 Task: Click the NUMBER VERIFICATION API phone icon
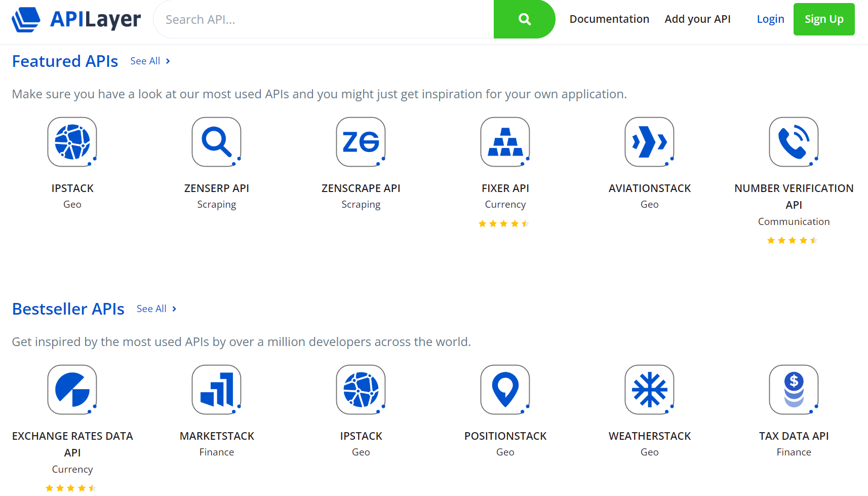pos(794,142)
